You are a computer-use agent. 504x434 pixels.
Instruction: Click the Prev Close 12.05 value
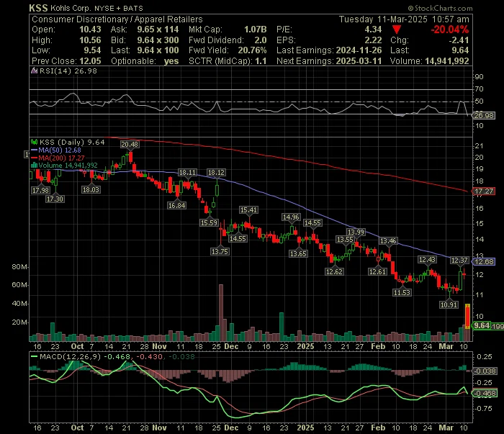click(90, 61)
